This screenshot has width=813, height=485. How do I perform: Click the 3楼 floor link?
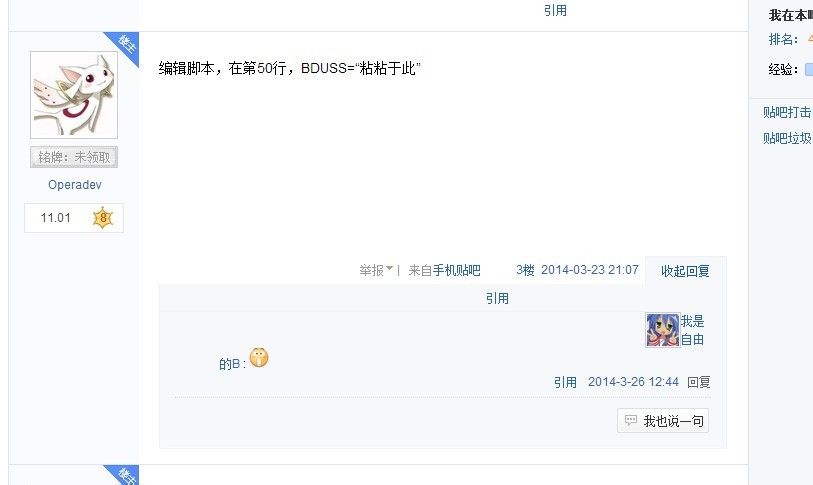click(525, 270)
